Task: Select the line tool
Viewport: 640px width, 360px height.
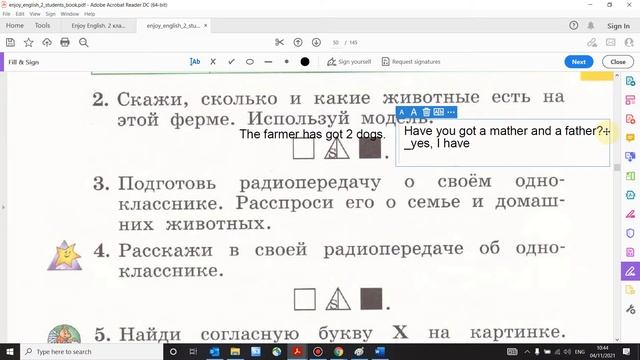Action: point(268,62)
